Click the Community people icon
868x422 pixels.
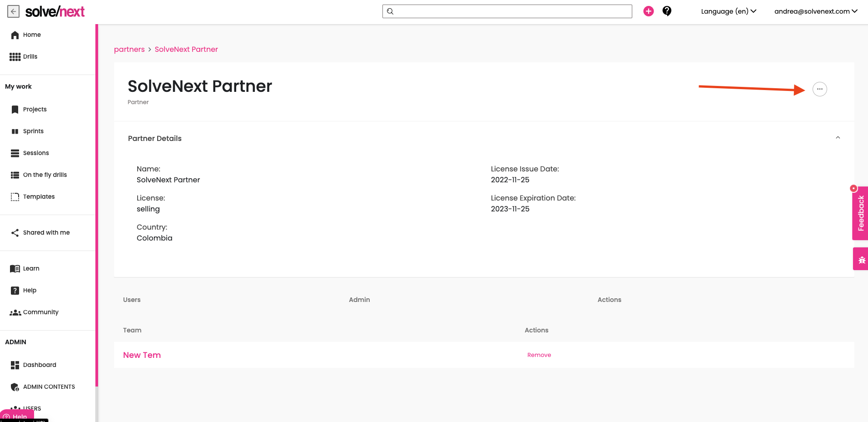[15, 312]
